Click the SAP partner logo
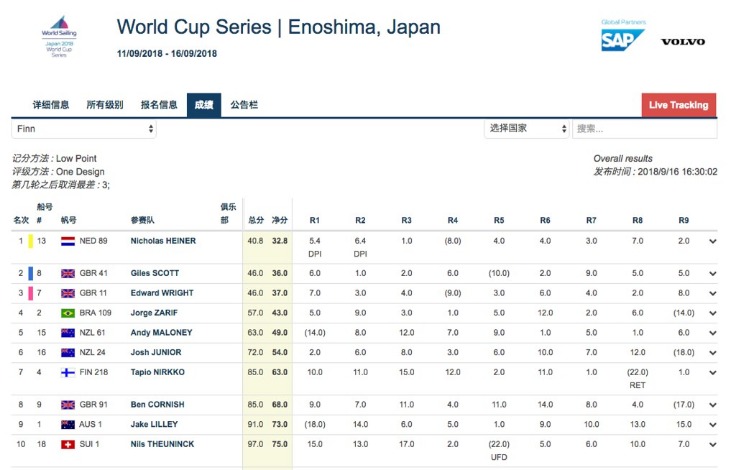736x470 pixels. [x=622, y=39]
